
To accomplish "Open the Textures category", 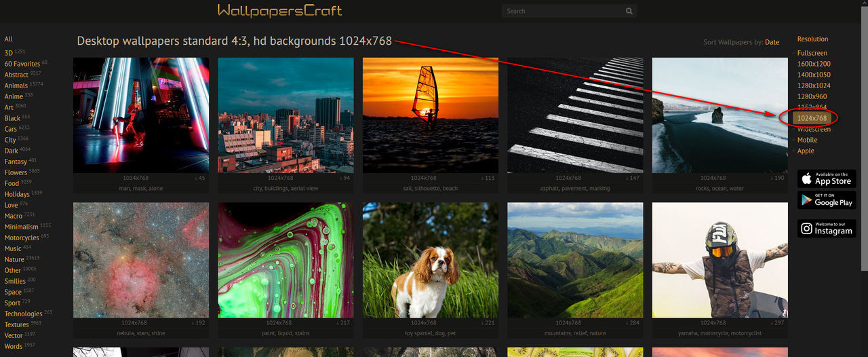I will click(x=16, y=324).
